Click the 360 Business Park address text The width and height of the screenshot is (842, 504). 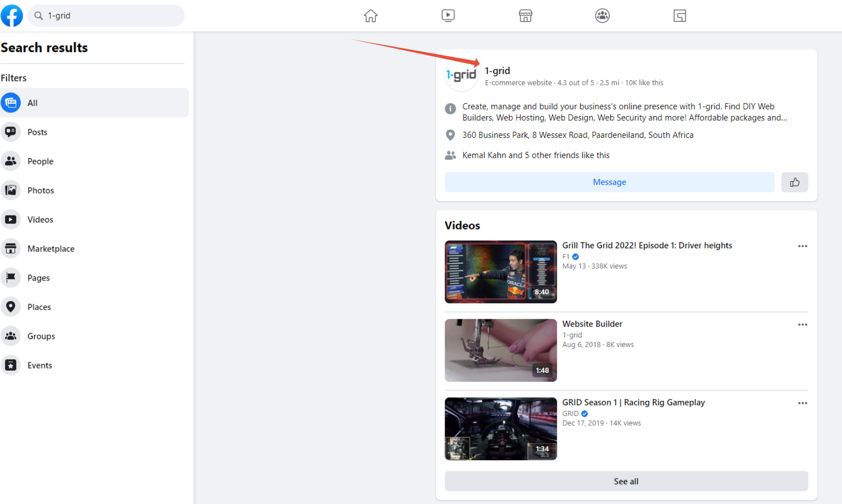[x=578, y=135]
